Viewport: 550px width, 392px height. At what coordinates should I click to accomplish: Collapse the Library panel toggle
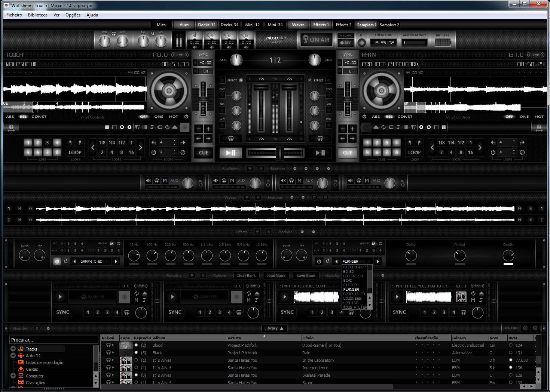coord(274,328)
